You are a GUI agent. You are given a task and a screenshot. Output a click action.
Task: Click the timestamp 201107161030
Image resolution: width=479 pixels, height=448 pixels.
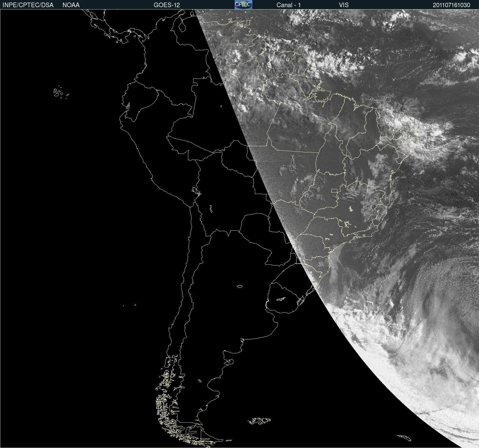452,5
